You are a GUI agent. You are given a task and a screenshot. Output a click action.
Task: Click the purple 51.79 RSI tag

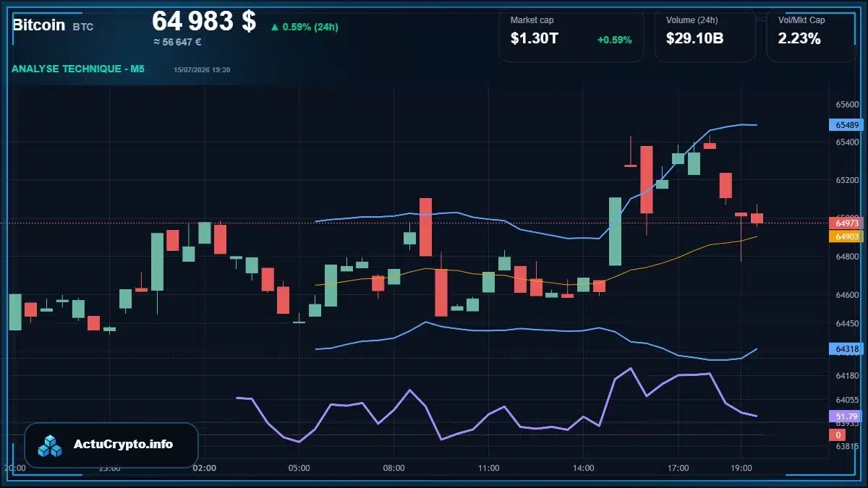click(x=846, y=416)
